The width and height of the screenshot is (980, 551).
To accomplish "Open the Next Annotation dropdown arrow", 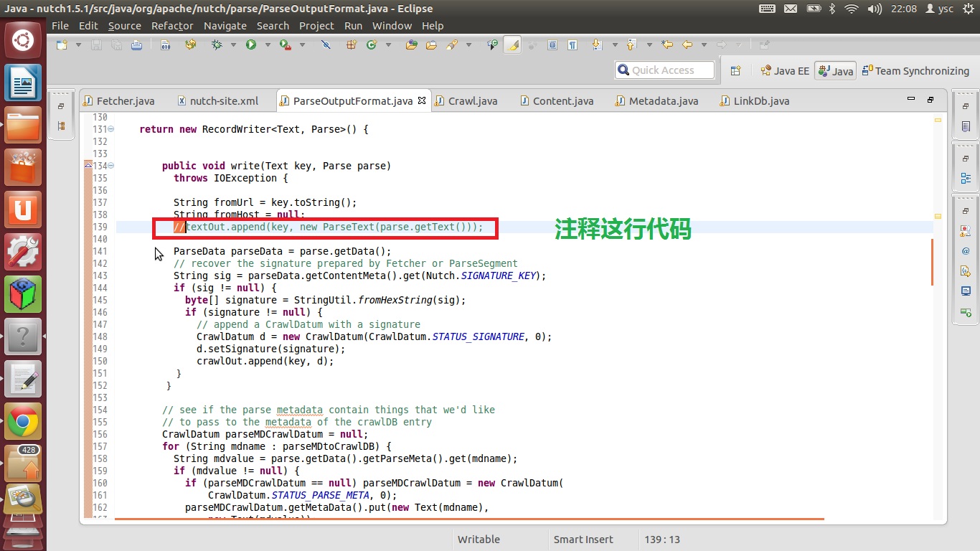I will pyautogui.click(x=615, y=44).
